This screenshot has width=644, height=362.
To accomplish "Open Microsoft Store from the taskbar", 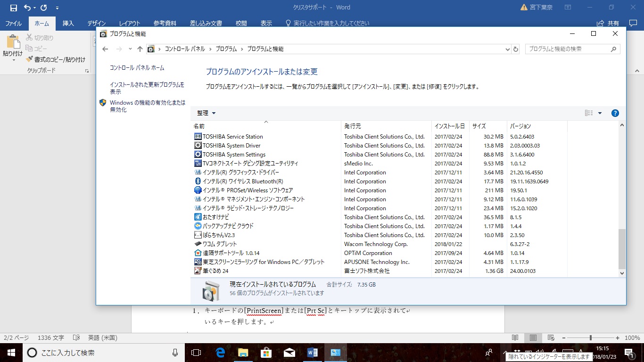I will [x=266, y=352].
